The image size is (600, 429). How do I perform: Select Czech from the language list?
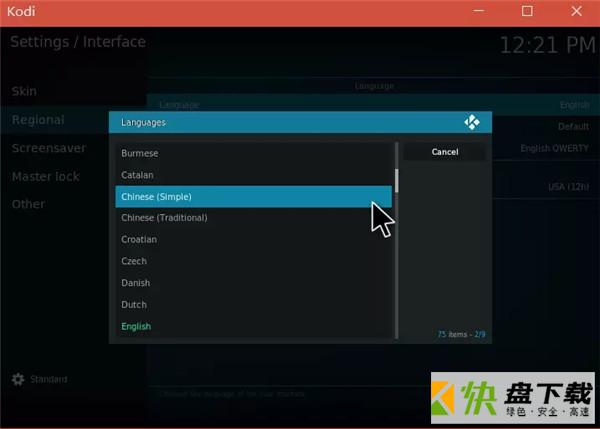tap(253, 261)
